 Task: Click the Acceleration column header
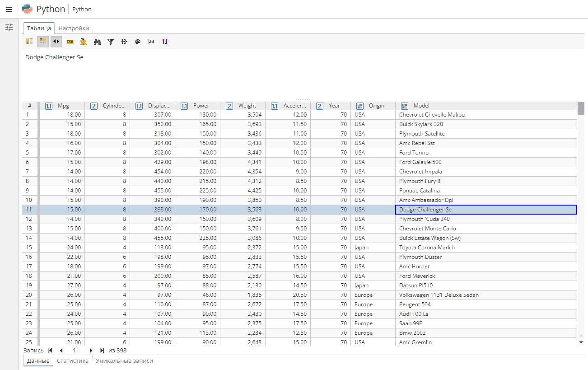pyautogui.click(x=288, y=106)
